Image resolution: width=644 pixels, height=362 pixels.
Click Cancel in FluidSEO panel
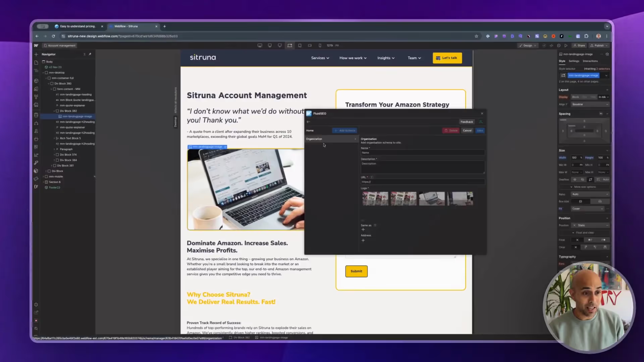467,131
